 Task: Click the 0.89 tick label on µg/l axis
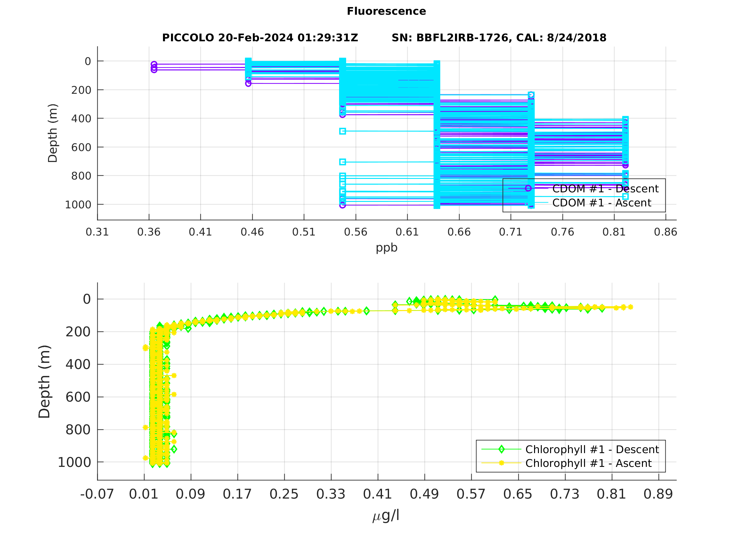pyautogui.click(x=658, y=494)
